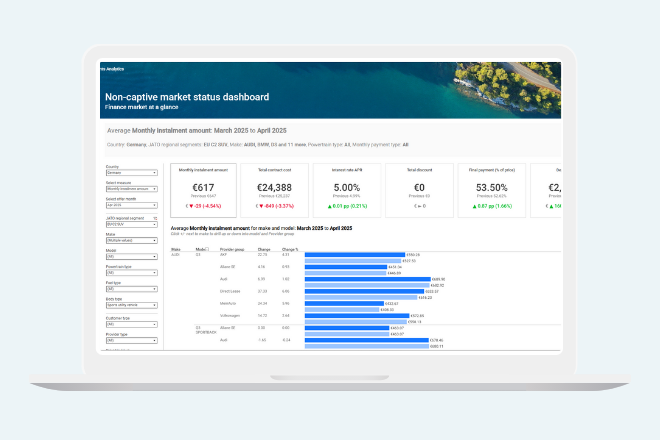Select the Monthly instalment amount KPI card
Image resolution: width=660 pixels, height=440 pixels.
pyautogui.click(x=204, y=190)
